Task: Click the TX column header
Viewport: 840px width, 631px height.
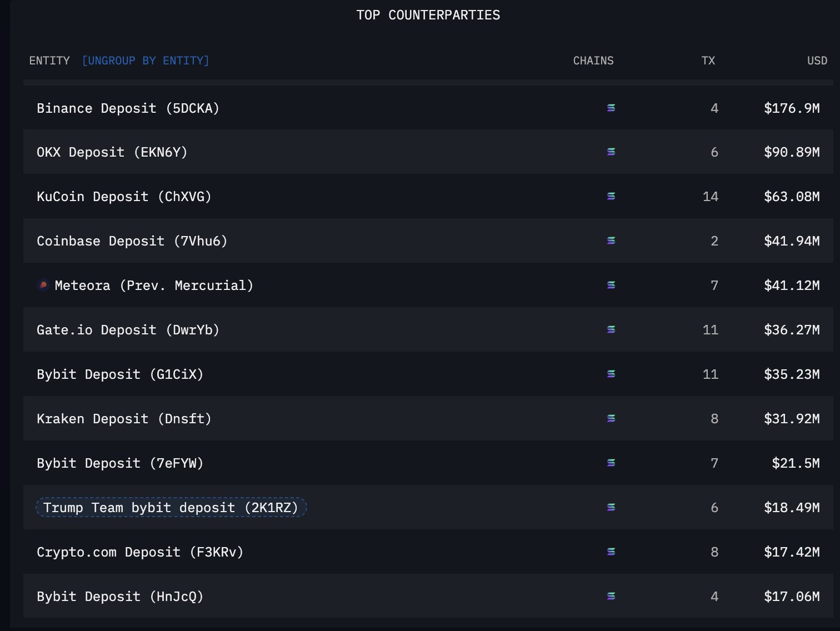Action: point(708,61)
